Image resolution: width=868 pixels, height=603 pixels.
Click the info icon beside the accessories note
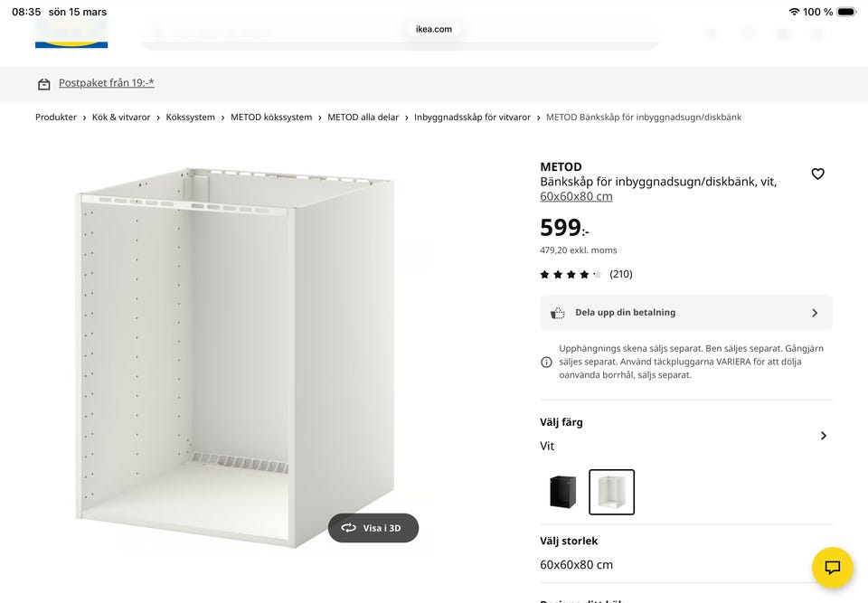(x=546, y=361)
